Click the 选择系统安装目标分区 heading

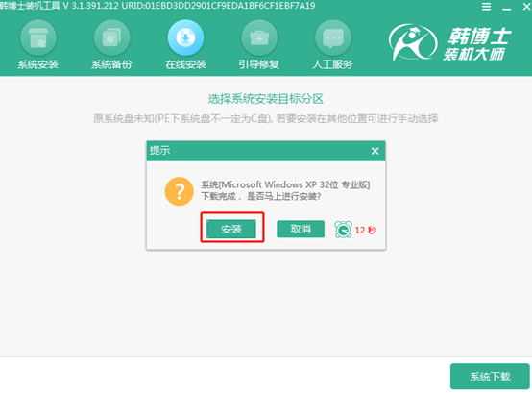(x=266, y=99)
